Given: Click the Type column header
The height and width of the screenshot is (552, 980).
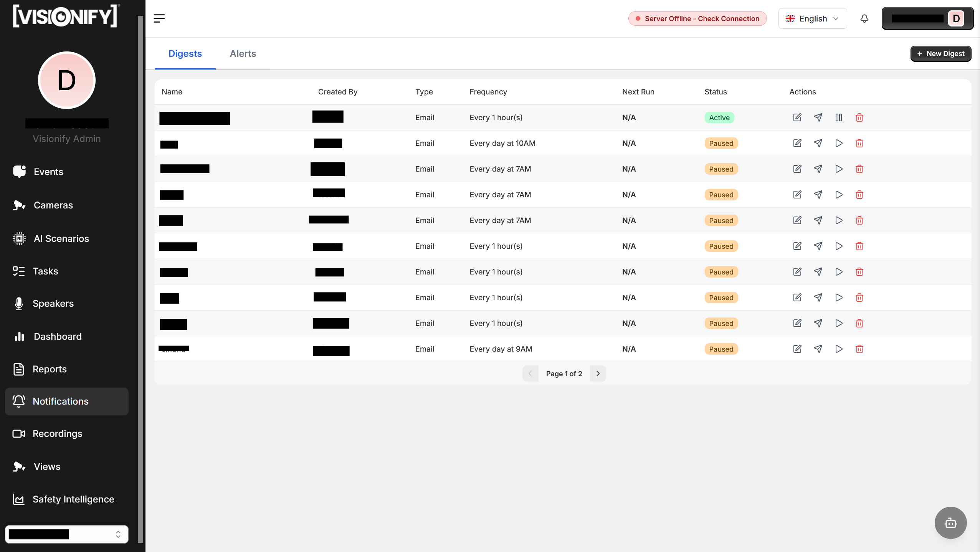Looking at the screenshot, I should (424, 92).
